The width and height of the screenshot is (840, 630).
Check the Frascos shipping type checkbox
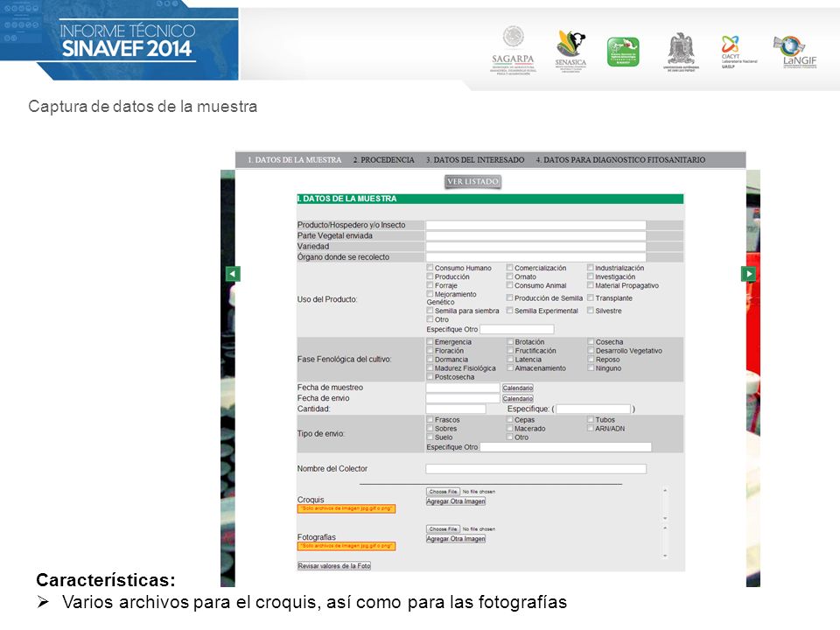[x=430, y=419]
